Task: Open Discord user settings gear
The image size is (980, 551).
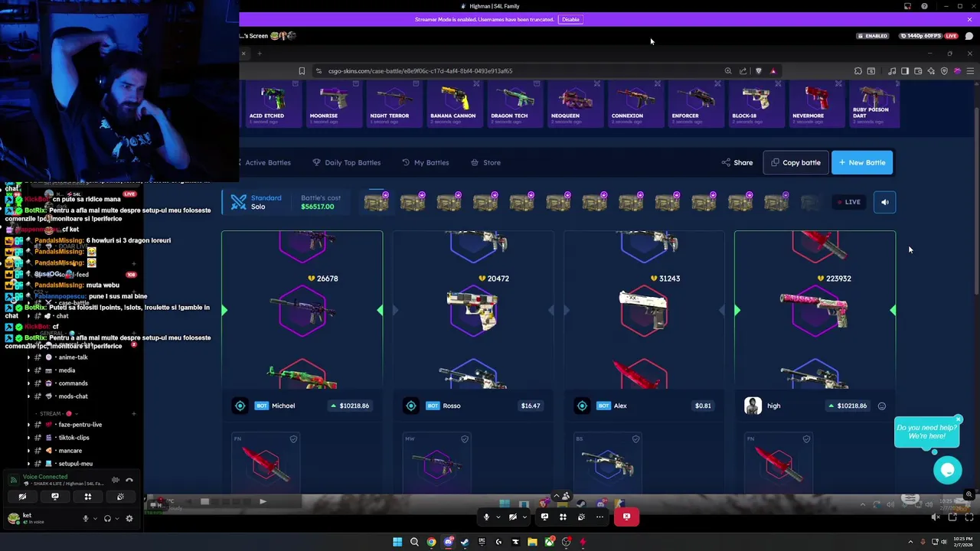Action: point(129,518)
